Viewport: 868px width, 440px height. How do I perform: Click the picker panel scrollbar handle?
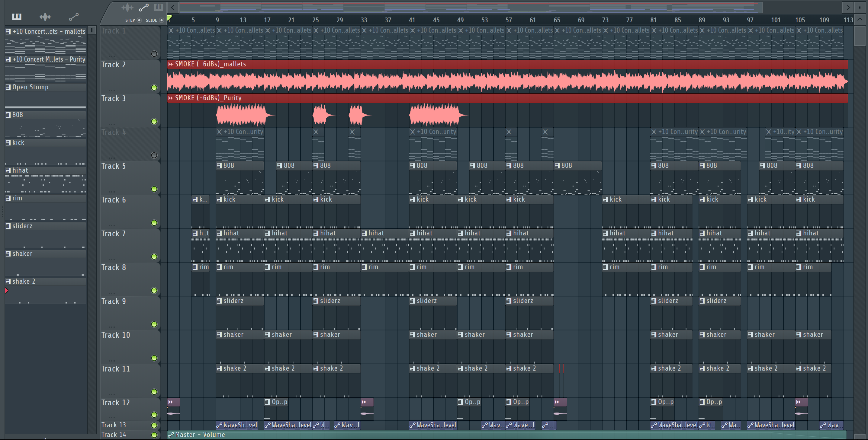tap(92, 30)
